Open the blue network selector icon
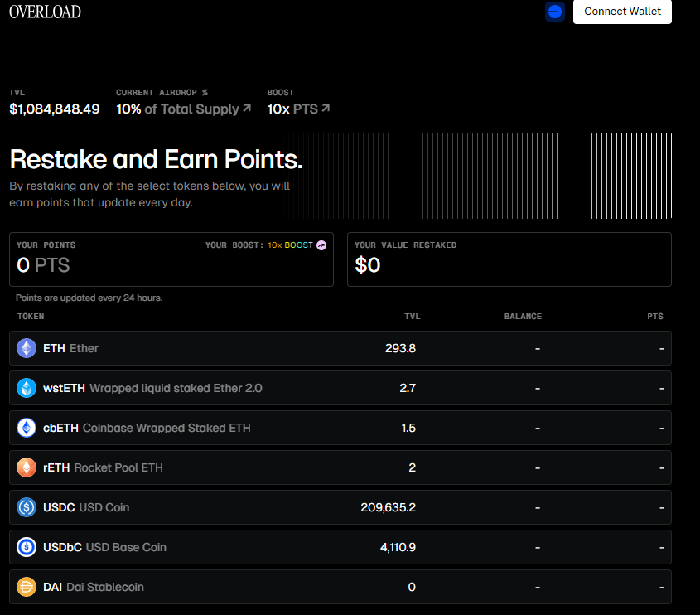The width and height of the screenshot is (700, 615). 555,12
